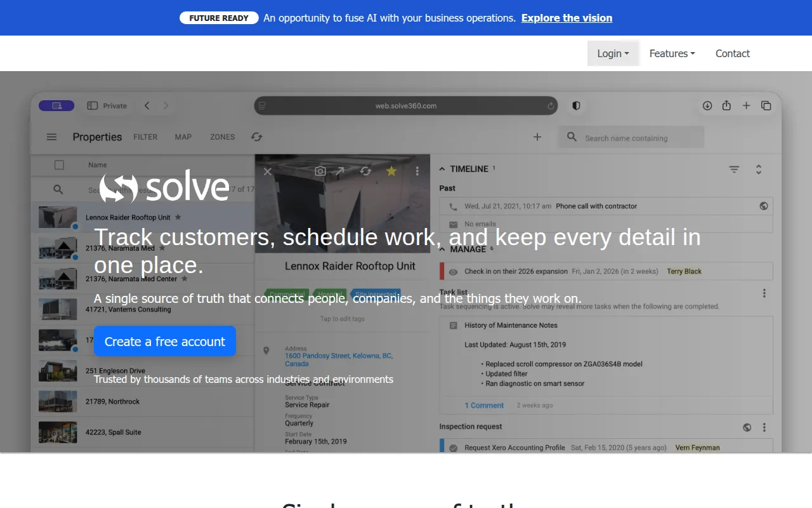Collapse the MANAGE section
812x508 pixels.
pos(442,249)
